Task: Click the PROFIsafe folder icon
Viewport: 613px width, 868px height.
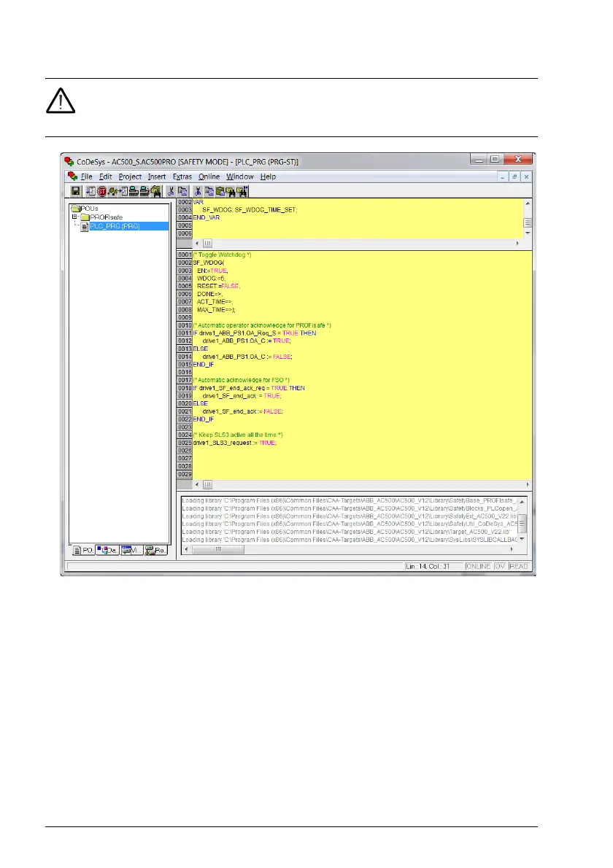Action: [x=85, y=217]
